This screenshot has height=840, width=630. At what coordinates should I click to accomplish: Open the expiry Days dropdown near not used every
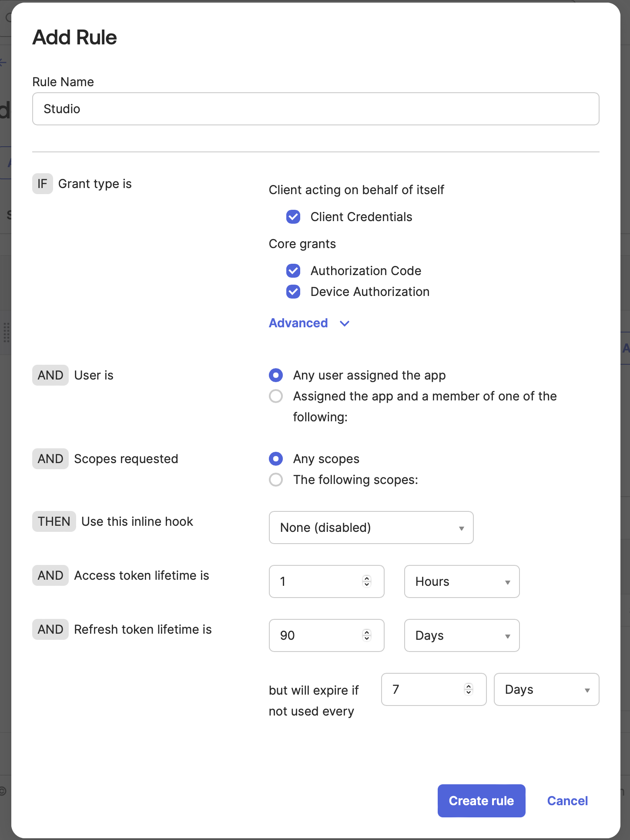click(x=546, y=689)
